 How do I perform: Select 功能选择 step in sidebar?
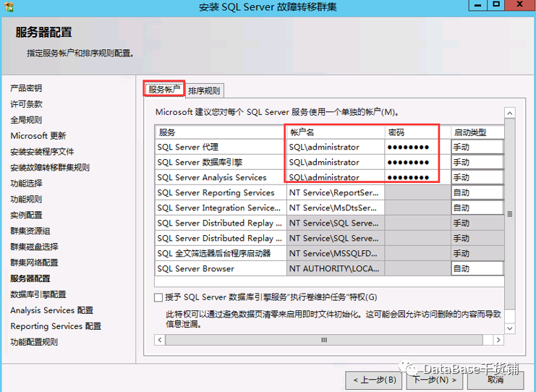coord(26,183)
